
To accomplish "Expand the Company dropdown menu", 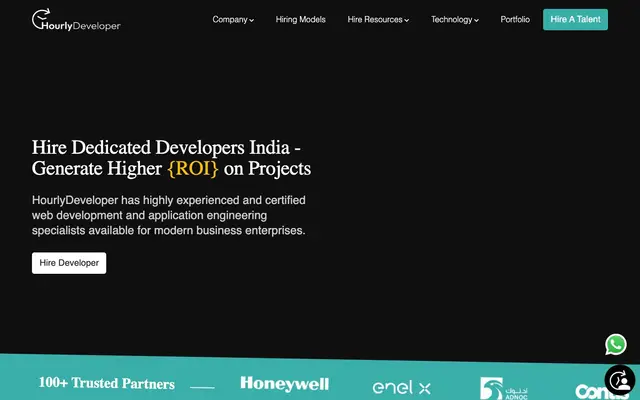I will point(233,20).
